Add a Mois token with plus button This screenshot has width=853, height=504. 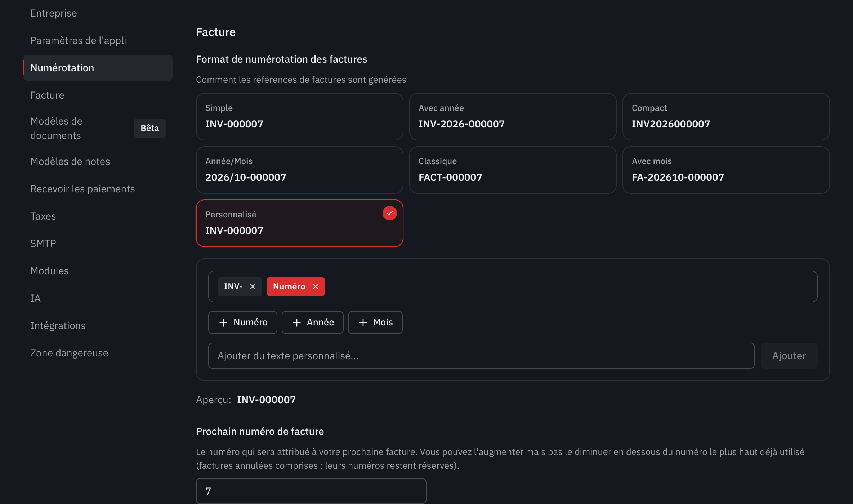coord(375,323)
